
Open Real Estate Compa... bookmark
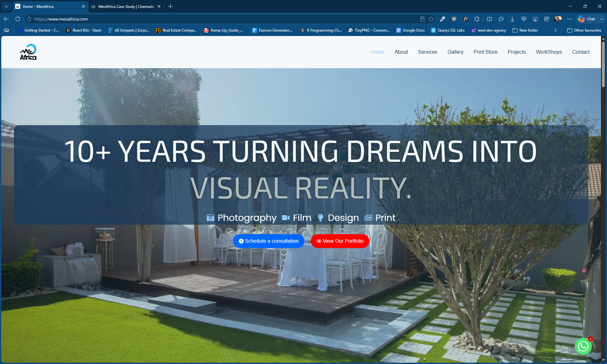coord(176,30)
